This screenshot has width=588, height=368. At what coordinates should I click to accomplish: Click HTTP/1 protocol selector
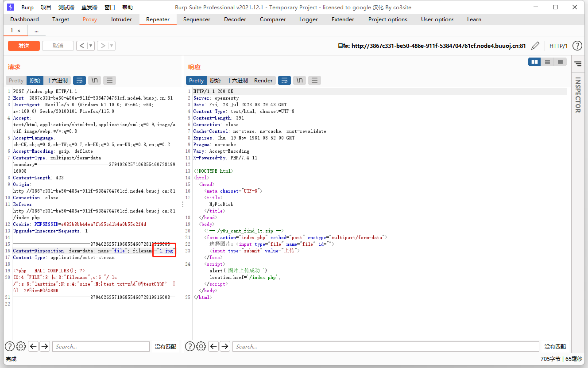tap(558, 46)
